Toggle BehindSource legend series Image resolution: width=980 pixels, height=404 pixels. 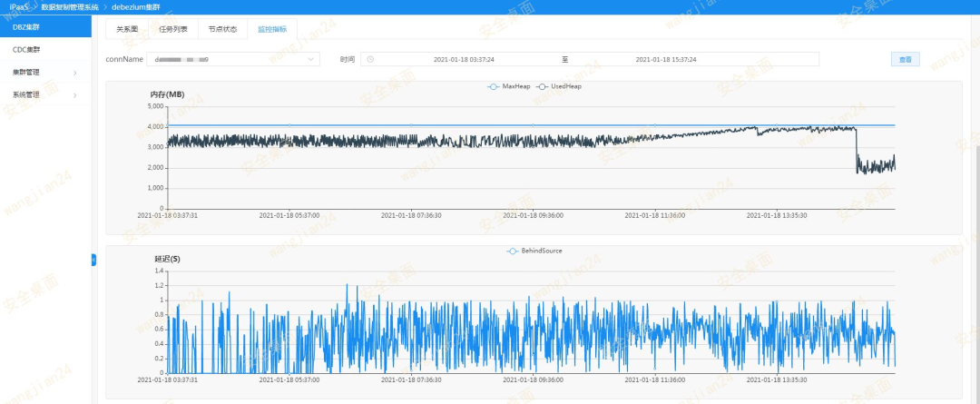pos(534,251)
